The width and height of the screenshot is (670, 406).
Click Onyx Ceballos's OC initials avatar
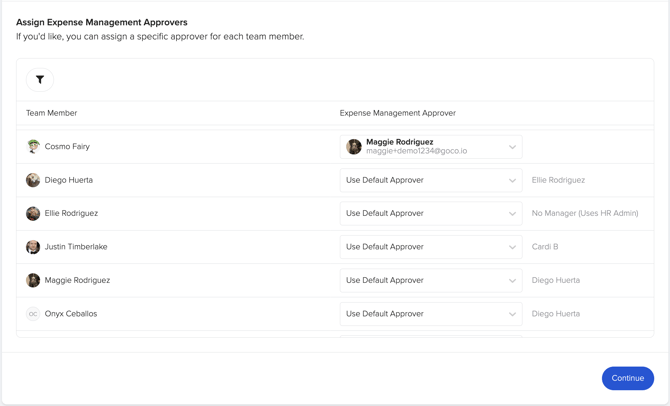point(33,314)
